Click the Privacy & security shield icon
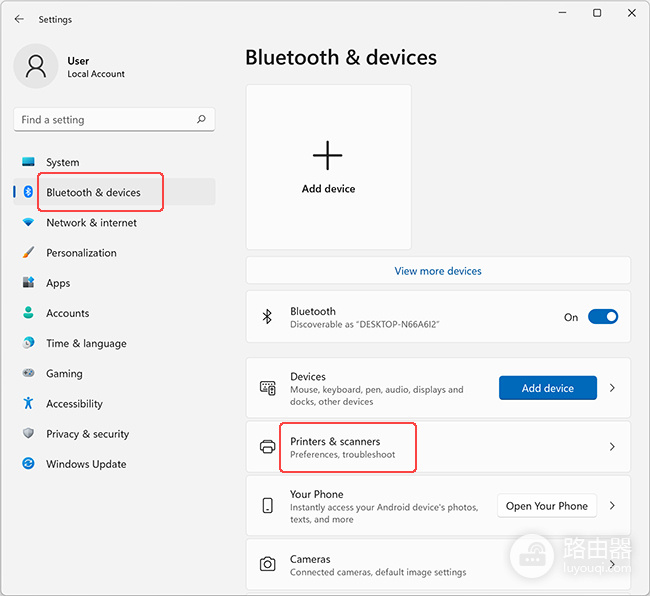650x596 pixels. pos(28,433)
